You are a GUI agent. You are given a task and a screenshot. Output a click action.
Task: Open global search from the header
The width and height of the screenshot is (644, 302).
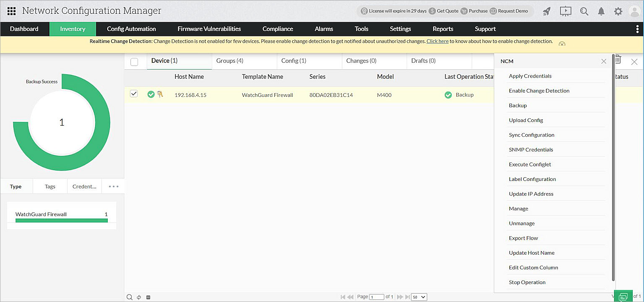pyautogui.click(x=584, y=11)
